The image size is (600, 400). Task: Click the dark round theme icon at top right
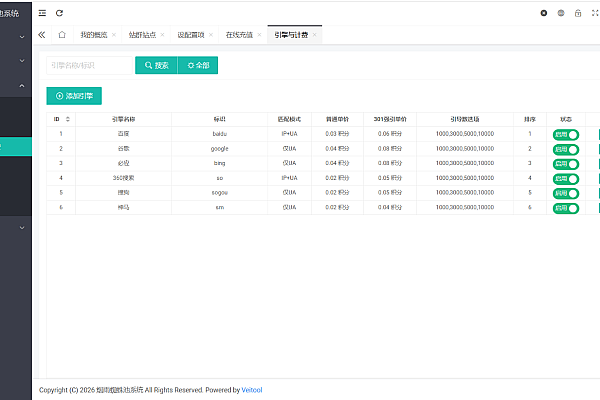tap(544, 13)
